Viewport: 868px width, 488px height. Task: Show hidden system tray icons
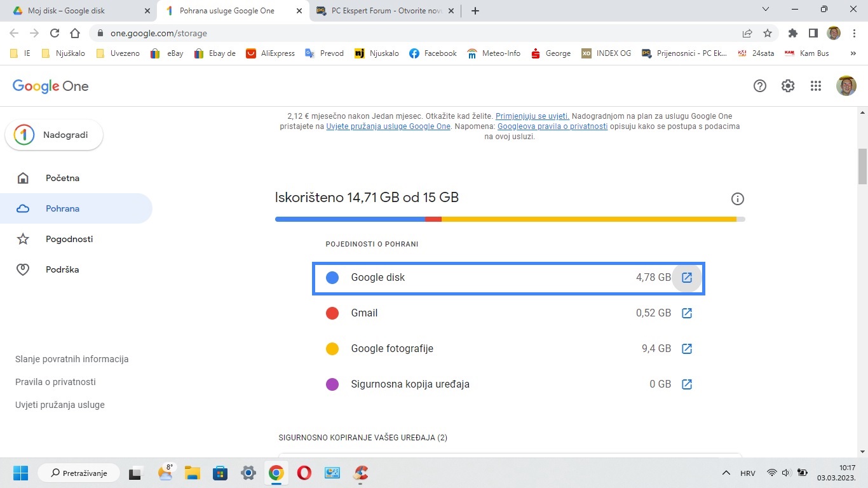point(726,473)
